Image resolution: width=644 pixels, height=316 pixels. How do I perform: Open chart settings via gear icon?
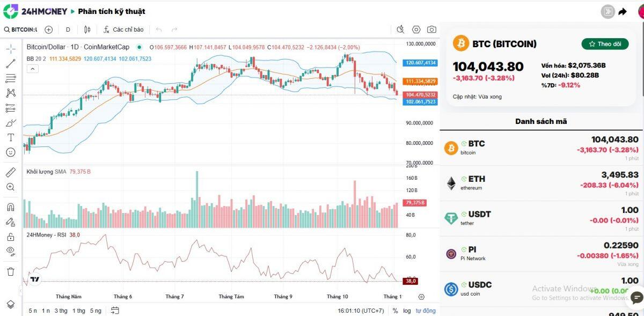(416, 30)
